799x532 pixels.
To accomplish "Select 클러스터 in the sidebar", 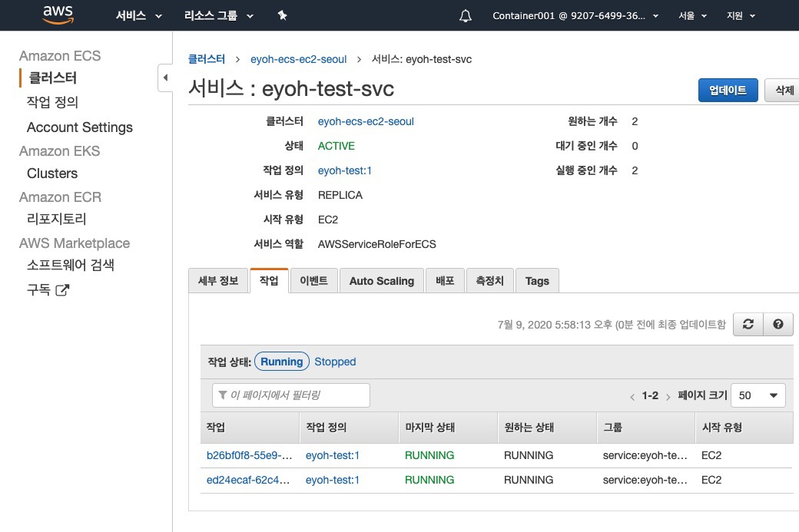I will pyautogui.click(x=53, y=78).
